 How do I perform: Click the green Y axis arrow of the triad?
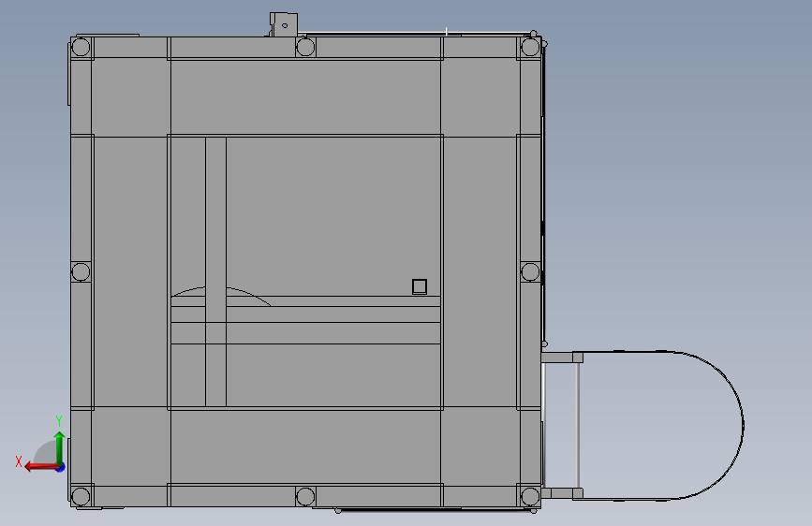tap(60, 448)
